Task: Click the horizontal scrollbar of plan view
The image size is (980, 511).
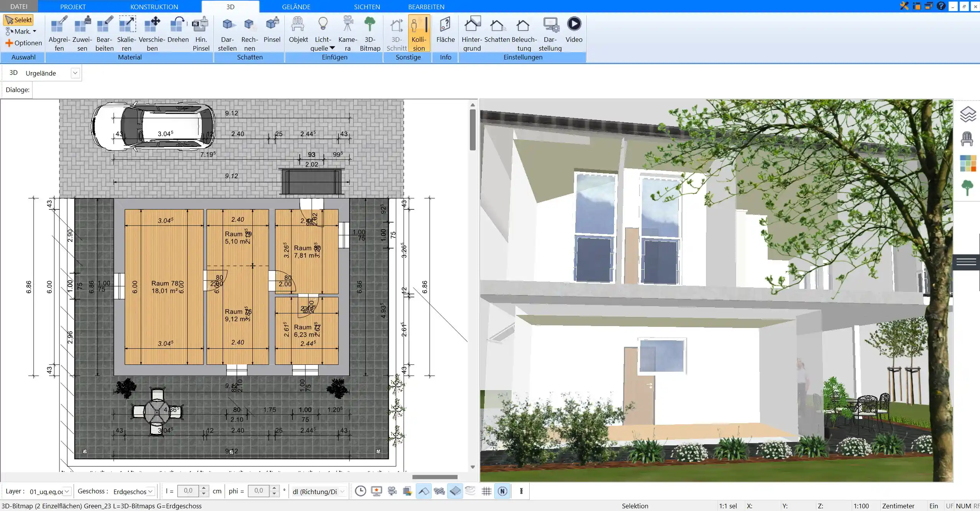Action: (x=435, y=477)
